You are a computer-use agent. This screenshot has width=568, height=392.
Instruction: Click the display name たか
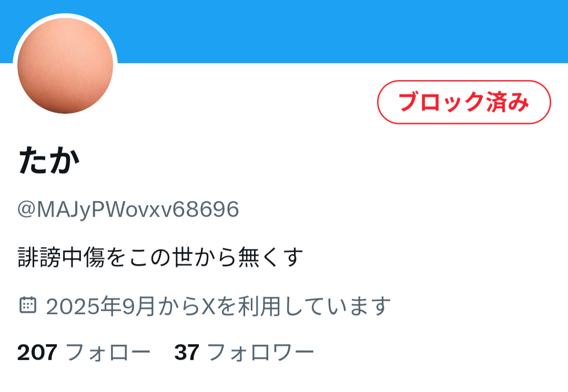(48, 160)
